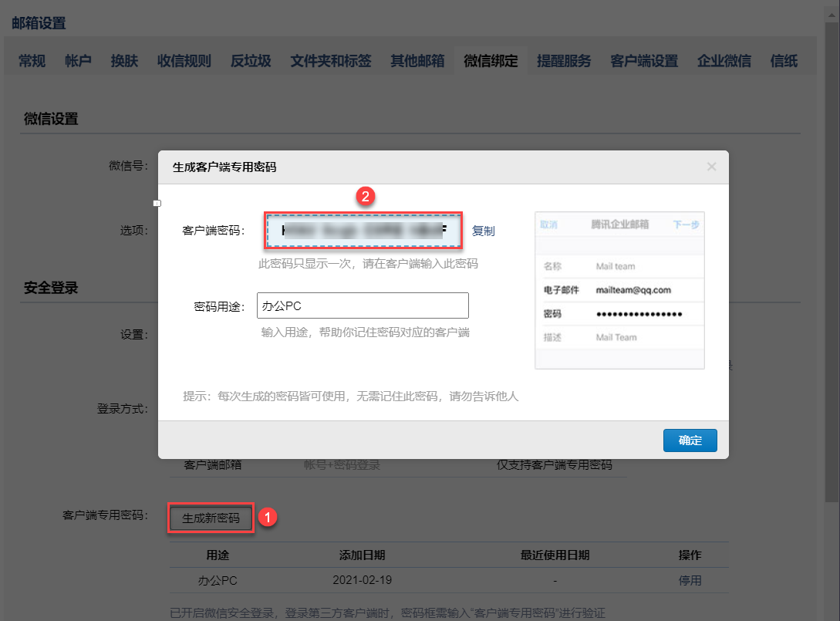Generate a new password with 生成新密码

click(211, 518)
